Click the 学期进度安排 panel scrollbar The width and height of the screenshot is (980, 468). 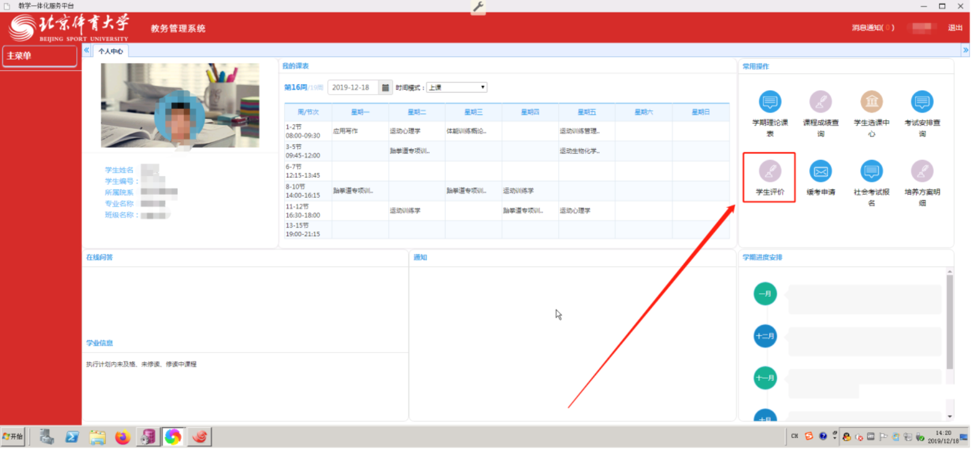(950, 321)
